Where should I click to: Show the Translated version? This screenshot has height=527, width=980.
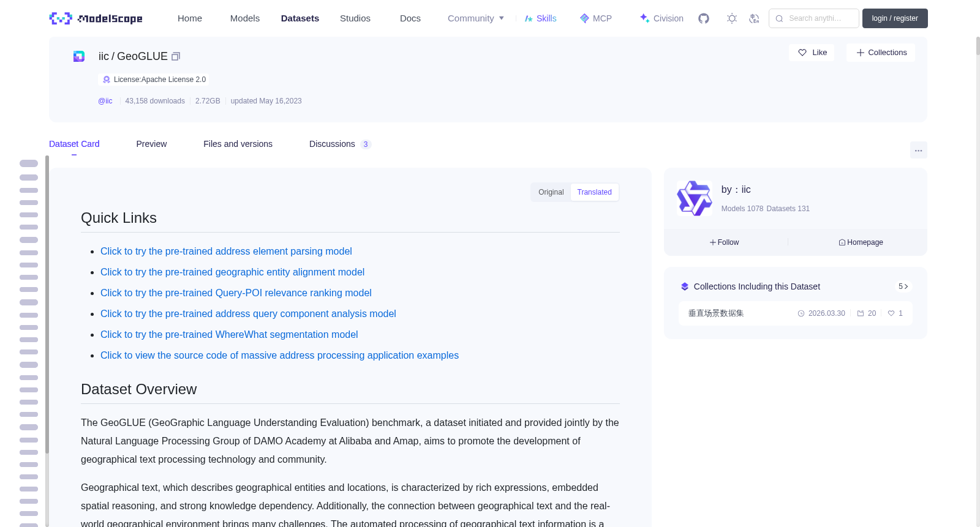pos(594,192)
